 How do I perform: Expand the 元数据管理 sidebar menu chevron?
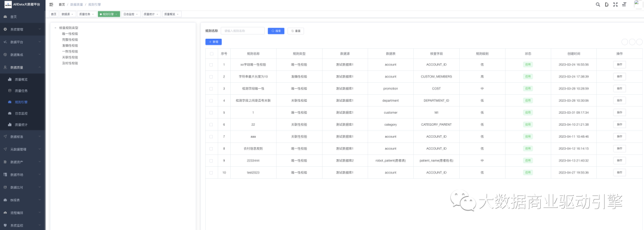pos(39,150)
